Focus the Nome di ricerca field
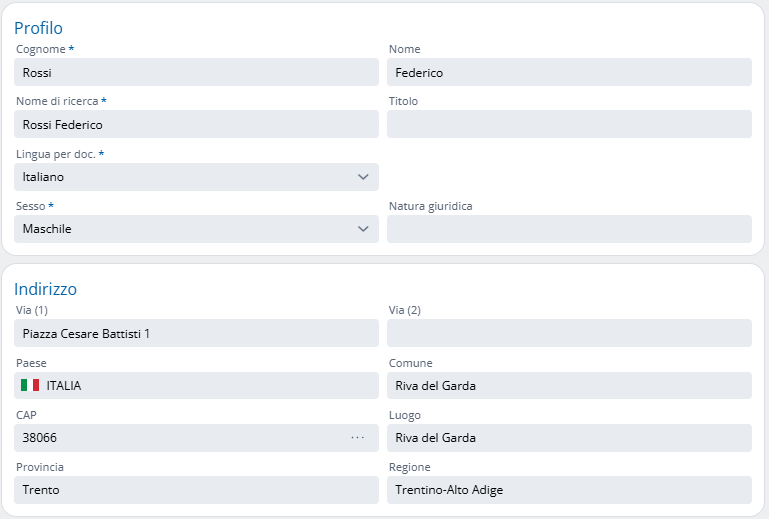 coord(196,125)
